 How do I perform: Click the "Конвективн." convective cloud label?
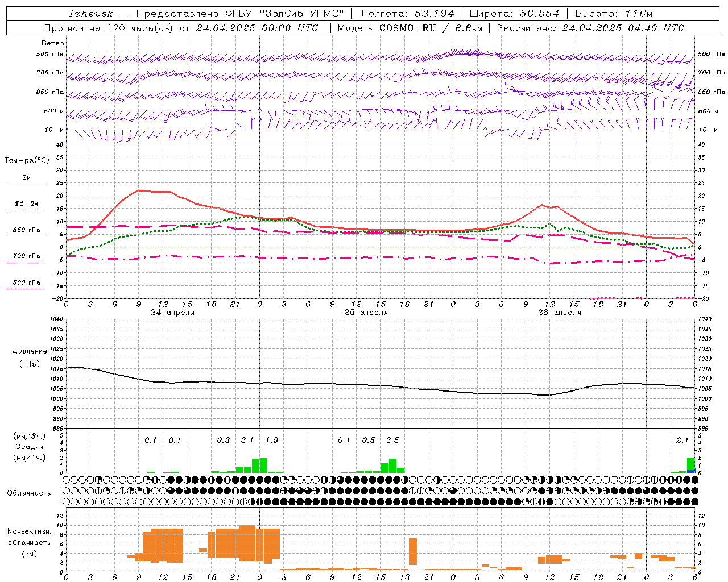(30, 531)
